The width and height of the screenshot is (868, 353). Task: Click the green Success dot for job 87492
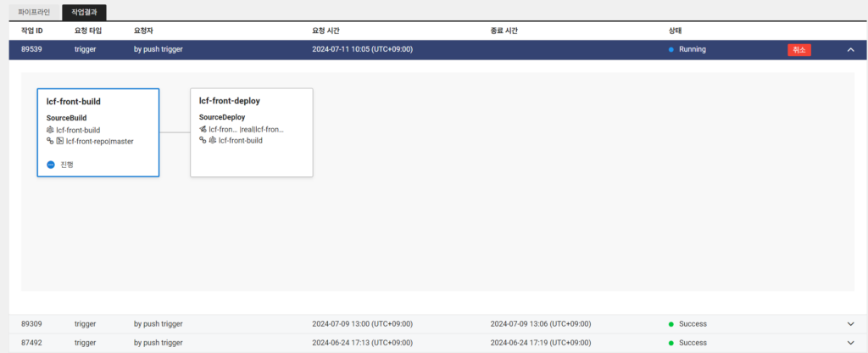tap(671, 343)
